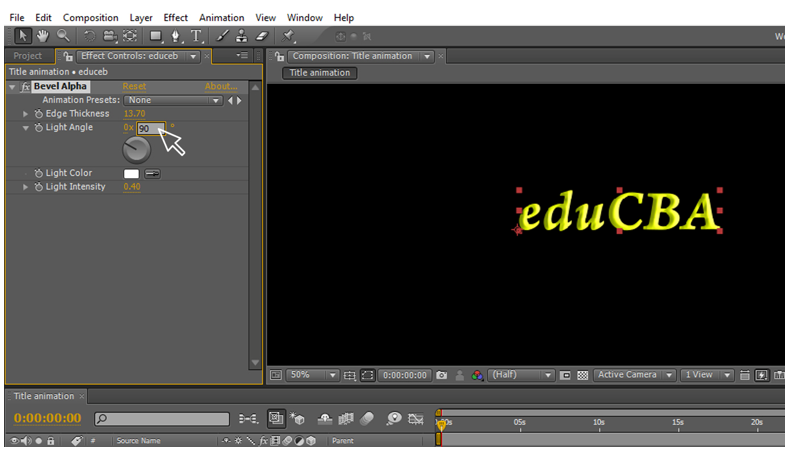
Task: Click the Light Color white swatch
Action: tap(131, 173)
